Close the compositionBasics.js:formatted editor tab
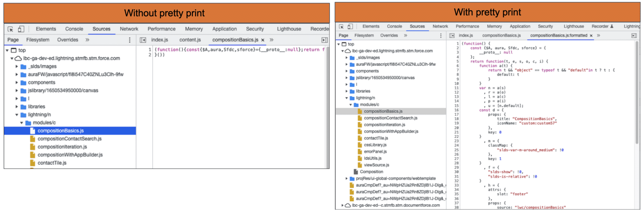Screen dimensions: 644x215 point(591,36)
